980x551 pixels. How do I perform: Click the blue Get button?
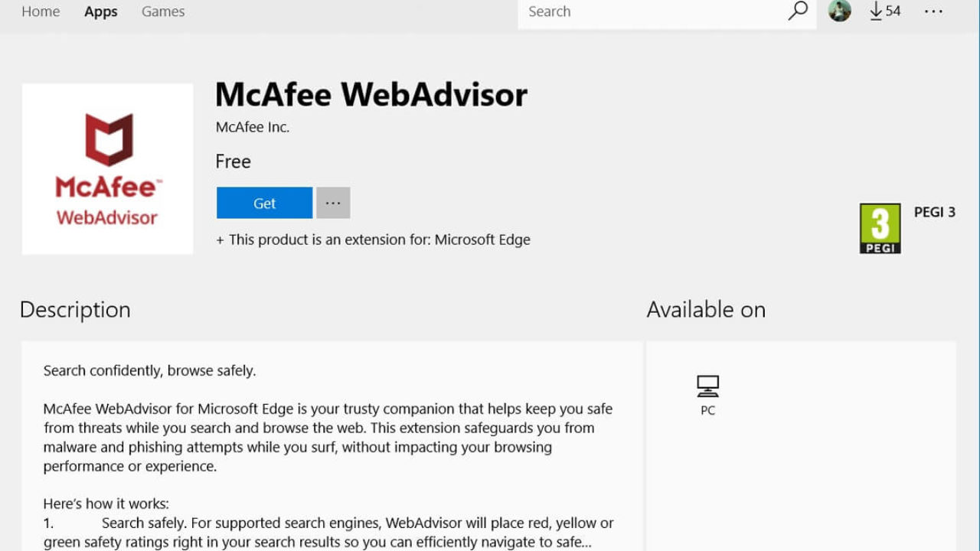click(x=264, y=203)
